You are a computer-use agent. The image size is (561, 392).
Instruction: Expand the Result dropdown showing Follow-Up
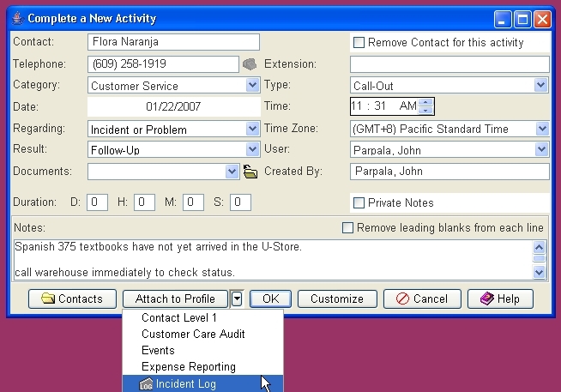252,149
